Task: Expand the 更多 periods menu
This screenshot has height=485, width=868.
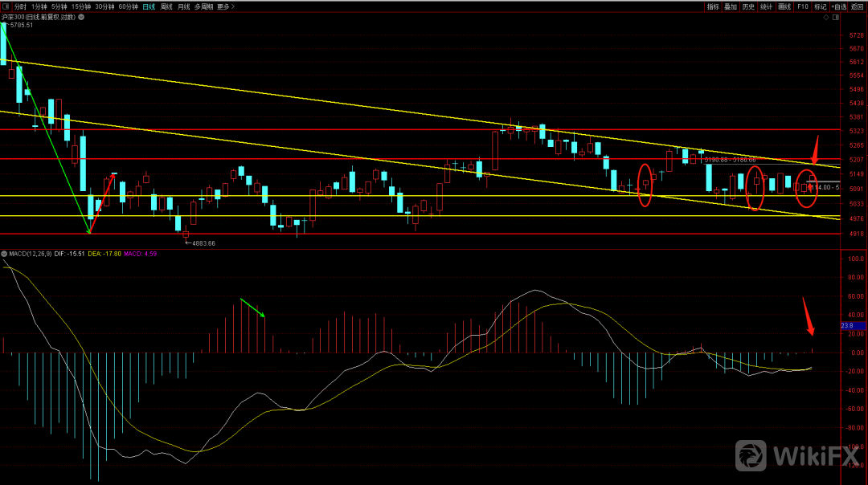Action: [x=223, y=6]
